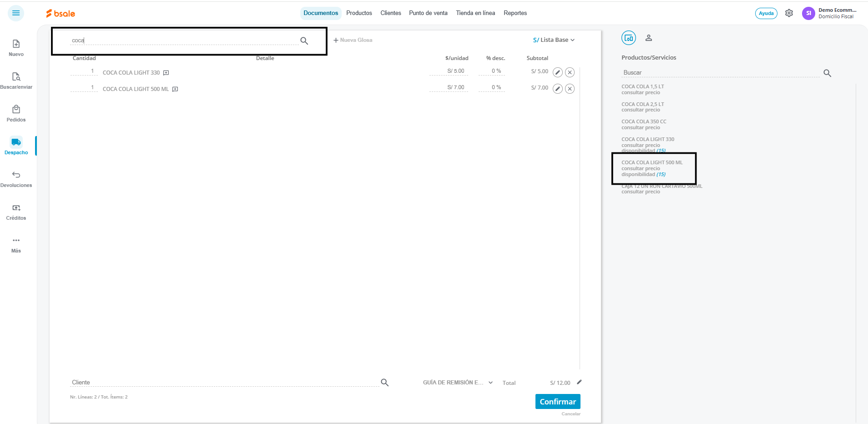Select COCA COLA 1,5 LT product result

tap(643, 90)
